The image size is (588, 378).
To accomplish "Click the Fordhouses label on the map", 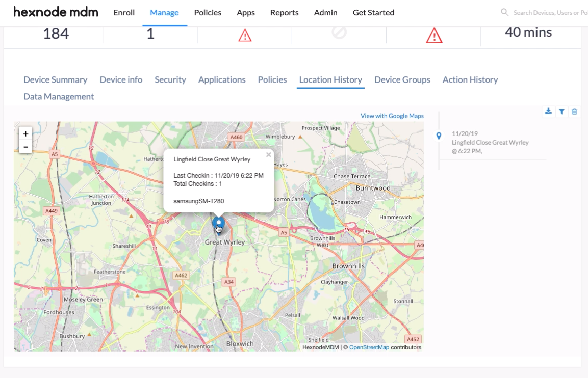I will pos(59,312).
